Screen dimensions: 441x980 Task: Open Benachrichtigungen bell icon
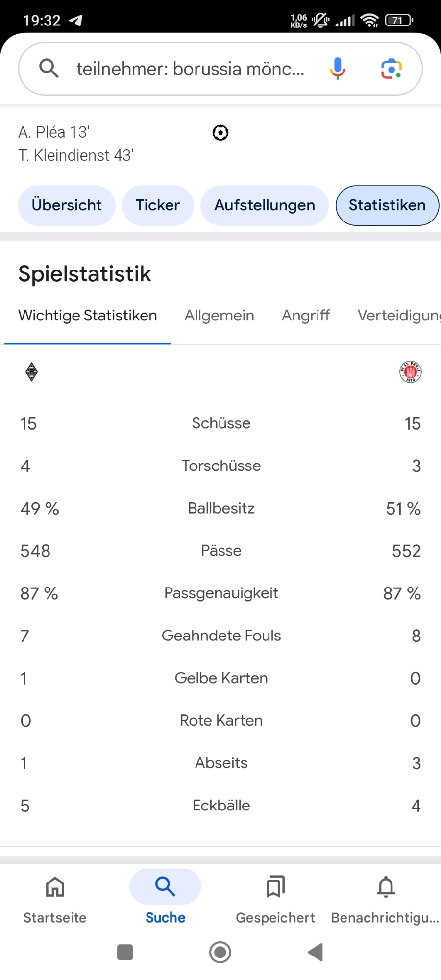tap(386, 897)
